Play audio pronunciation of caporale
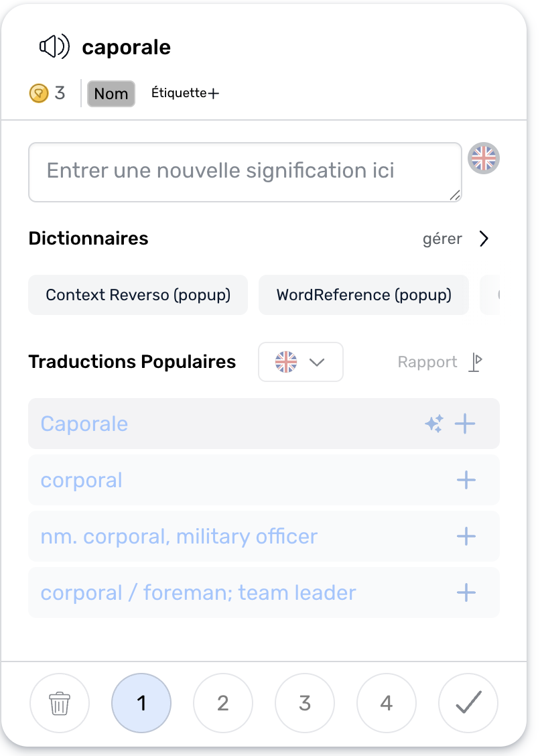 (x=54, y=47)
